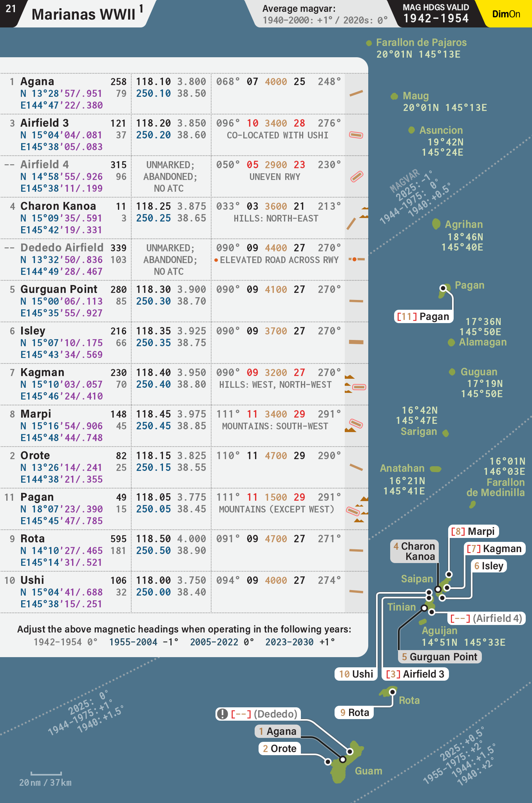Click the Agrihan island shape
This screenshot has height=803, width=532.
click(x=436, y=224)
